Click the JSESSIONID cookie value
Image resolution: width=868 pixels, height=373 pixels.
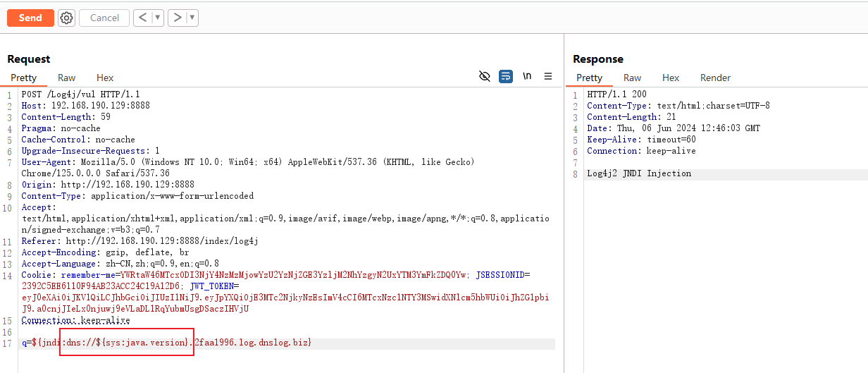coord(102,286)
